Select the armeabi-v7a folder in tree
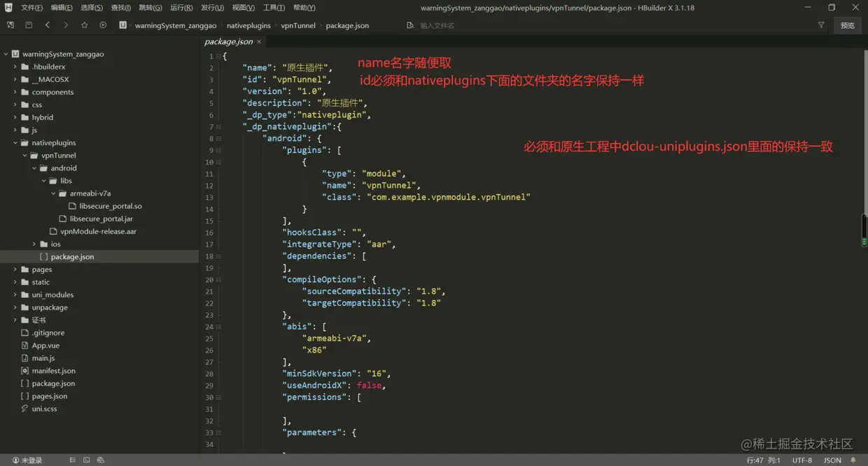 click(x=90, y=193)
